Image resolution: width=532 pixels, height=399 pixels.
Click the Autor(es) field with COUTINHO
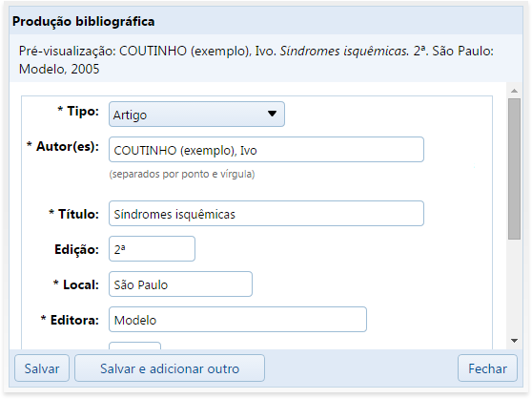[266, 150]
